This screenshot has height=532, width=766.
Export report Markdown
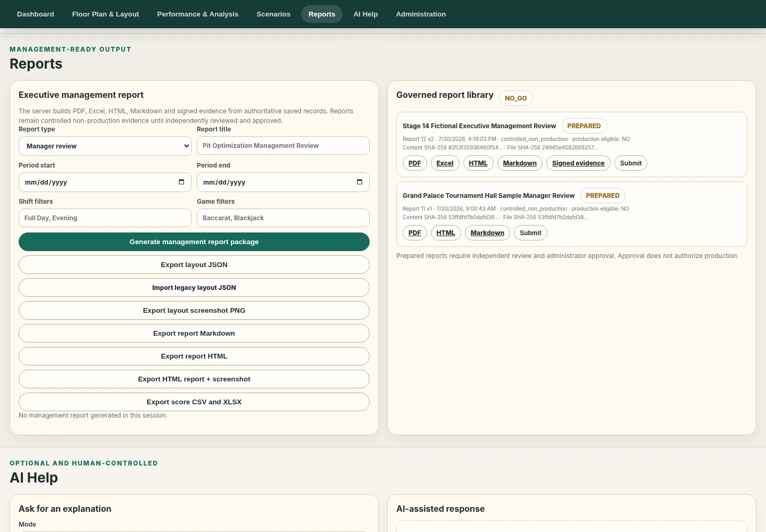click(194, 334)
